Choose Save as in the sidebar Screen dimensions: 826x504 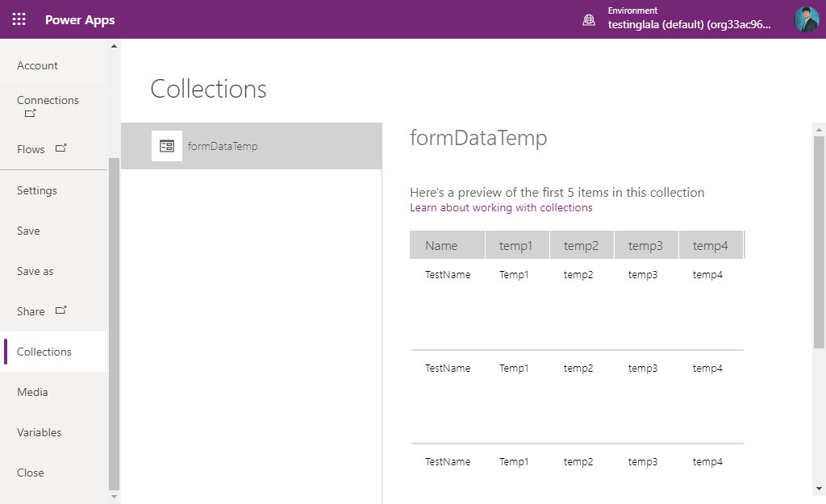click(54, 271)
